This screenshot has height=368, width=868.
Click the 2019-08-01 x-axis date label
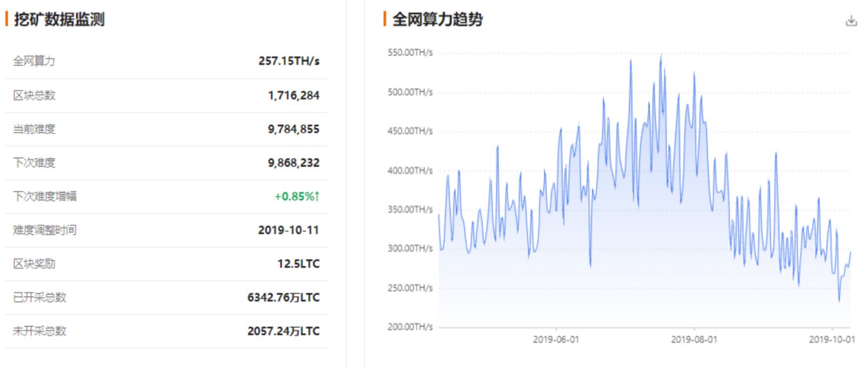click(x=694, y=339)
